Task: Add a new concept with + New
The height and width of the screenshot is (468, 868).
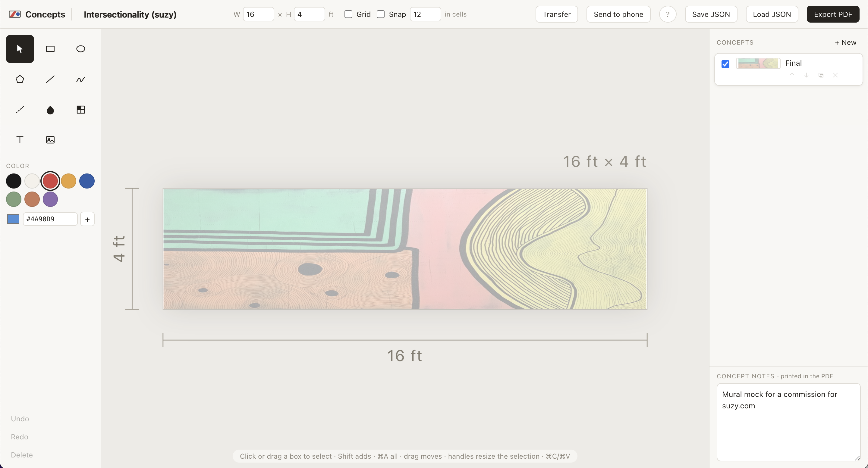Action: (x=845, y=42)
